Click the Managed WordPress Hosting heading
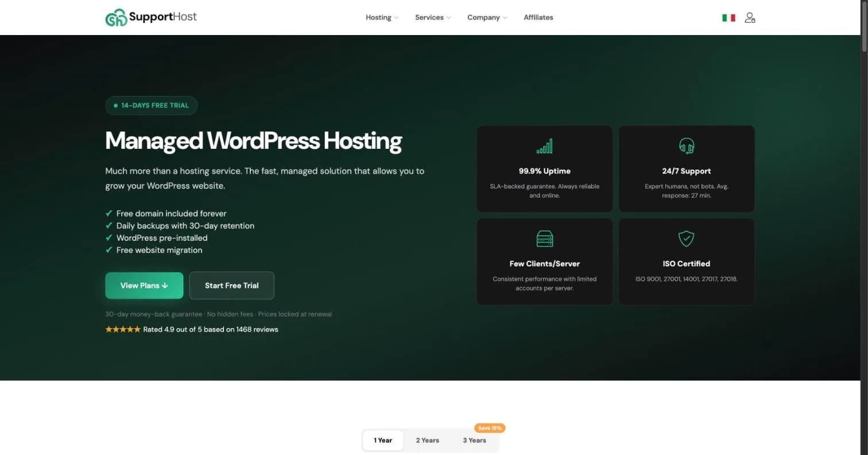The image size is (868, 455). tap(254, 141)
